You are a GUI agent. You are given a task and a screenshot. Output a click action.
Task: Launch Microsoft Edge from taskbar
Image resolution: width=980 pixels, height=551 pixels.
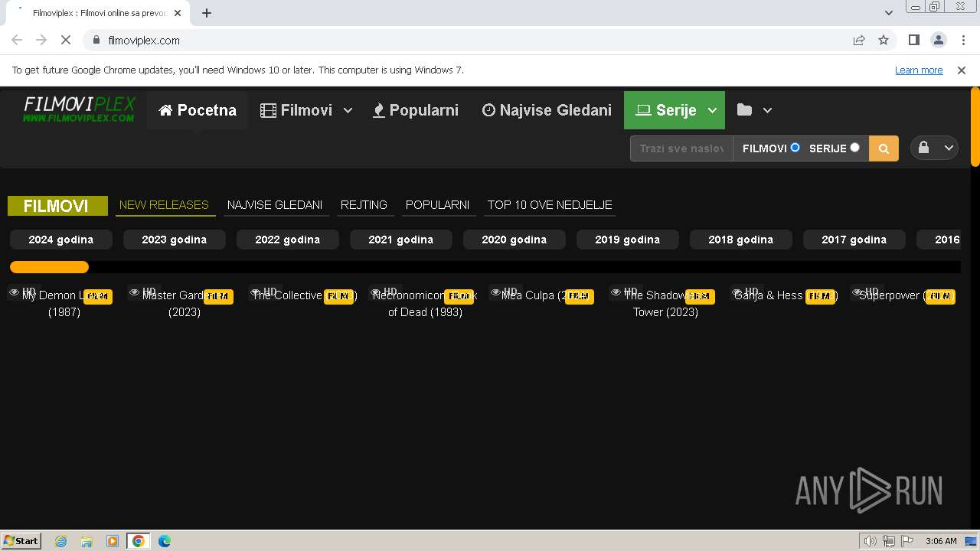pos(165,541)
